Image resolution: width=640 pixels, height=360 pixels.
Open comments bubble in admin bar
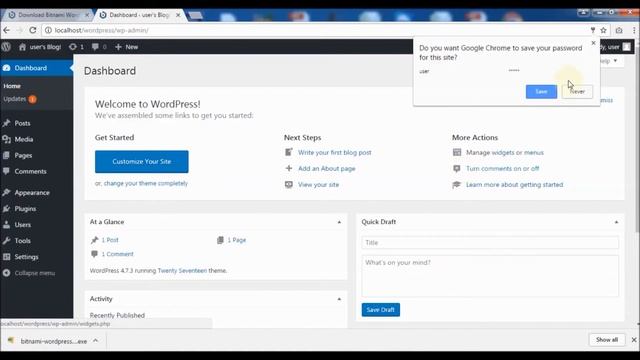coord(99,47)
